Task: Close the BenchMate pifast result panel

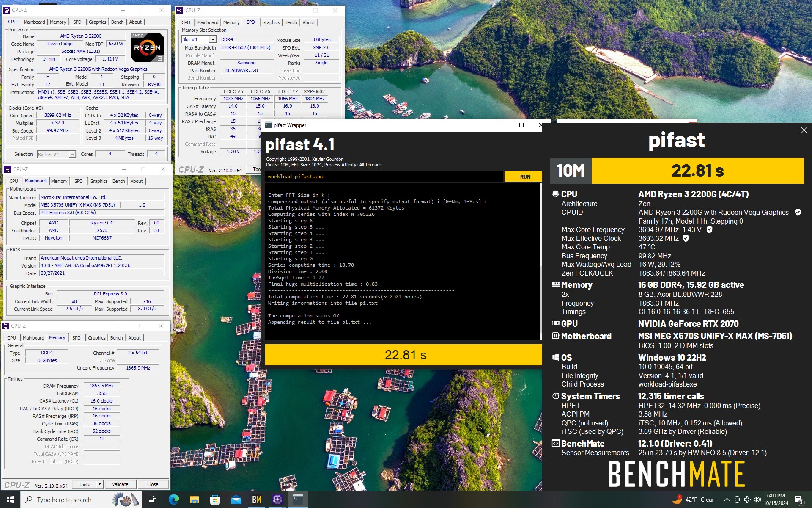Action: (x=804, y=130)
